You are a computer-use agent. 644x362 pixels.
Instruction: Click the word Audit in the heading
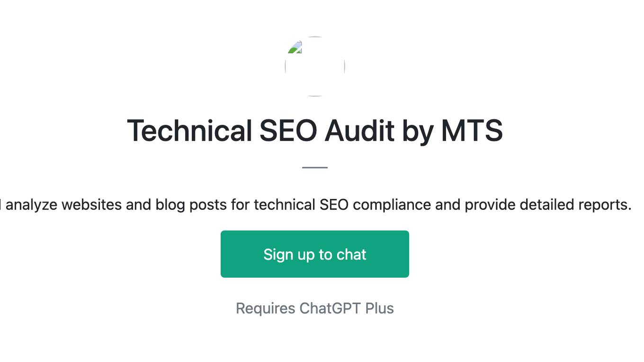coord(359,130)
